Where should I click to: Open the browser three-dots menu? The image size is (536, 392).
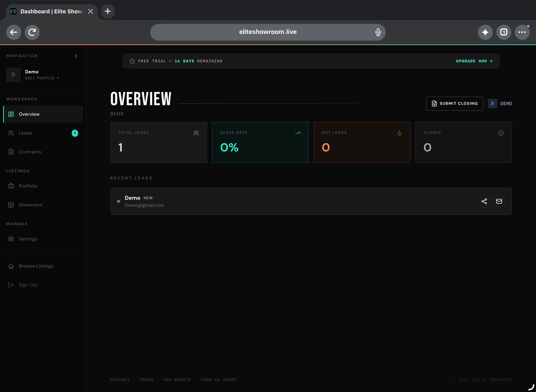pos(522,32)
